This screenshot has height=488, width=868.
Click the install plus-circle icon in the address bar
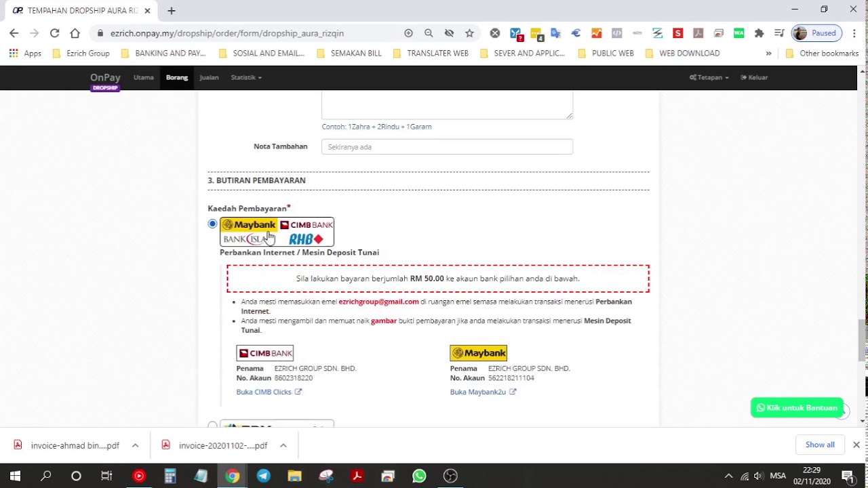pos(408,33)
